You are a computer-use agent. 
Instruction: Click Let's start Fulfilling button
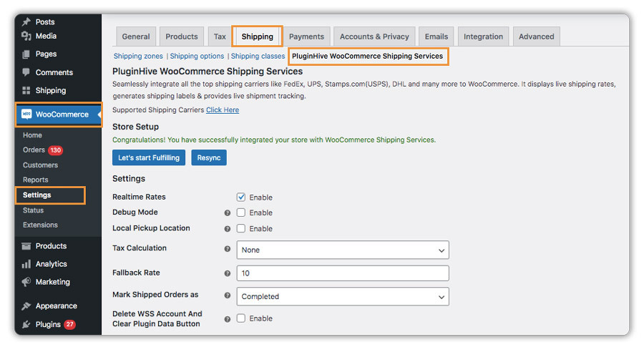(149, 157)
